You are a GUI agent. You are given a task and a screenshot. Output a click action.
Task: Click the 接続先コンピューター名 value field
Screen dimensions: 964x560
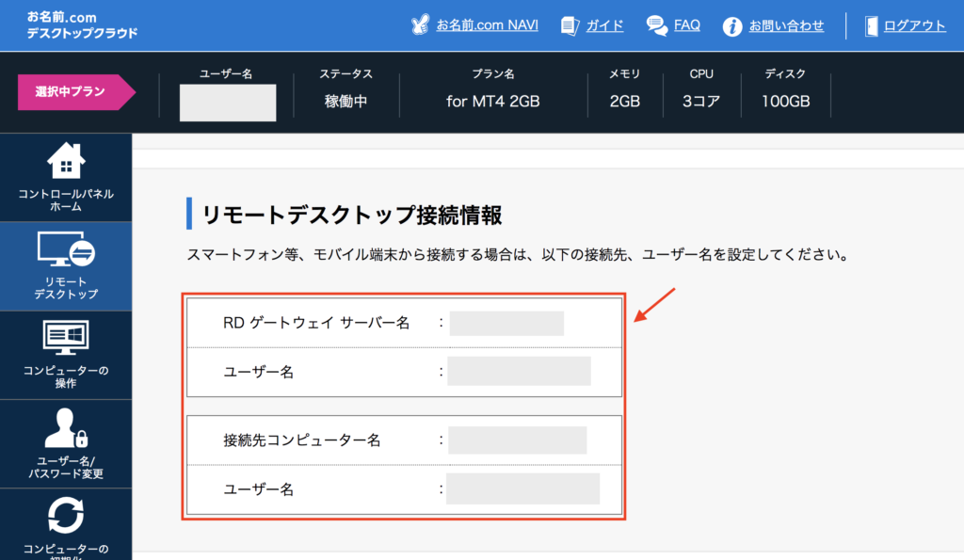tap(517, 440)
